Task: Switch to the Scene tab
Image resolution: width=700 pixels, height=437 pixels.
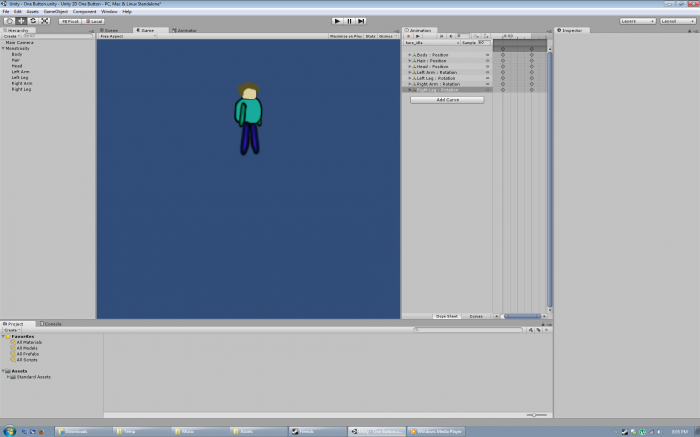Action: [109, 30]
